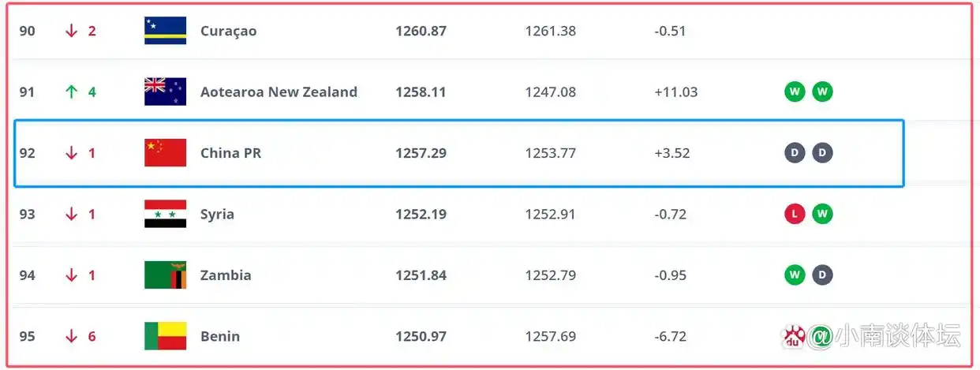Click the China PR flag icon
The image size is (980, 370).
coord(166,153)
